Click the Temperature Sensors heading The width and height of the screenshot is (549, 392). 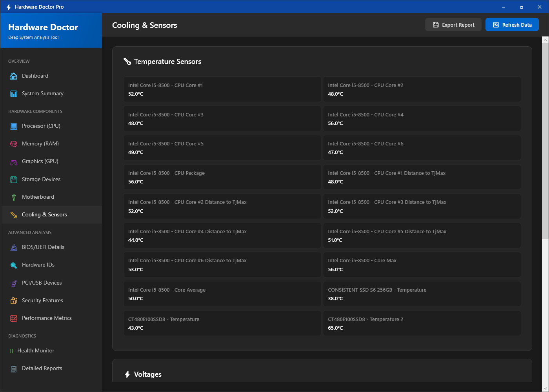tap(167, 62)
